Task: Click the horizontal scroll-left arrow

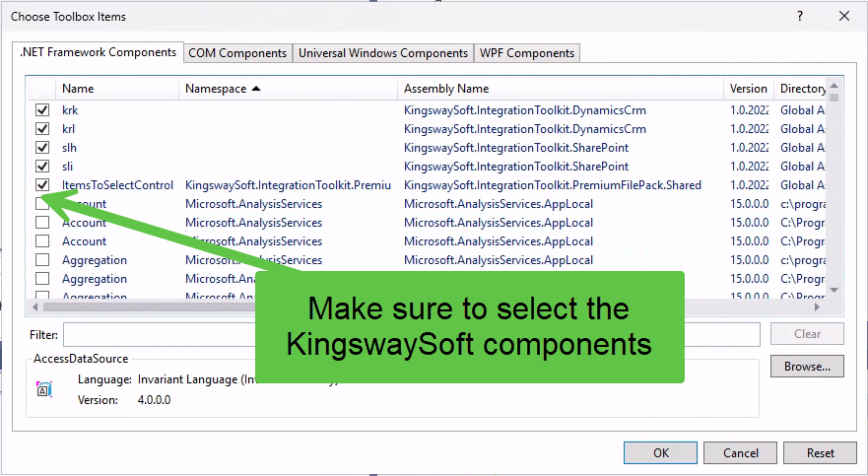Action: click(x=35, y=306)
